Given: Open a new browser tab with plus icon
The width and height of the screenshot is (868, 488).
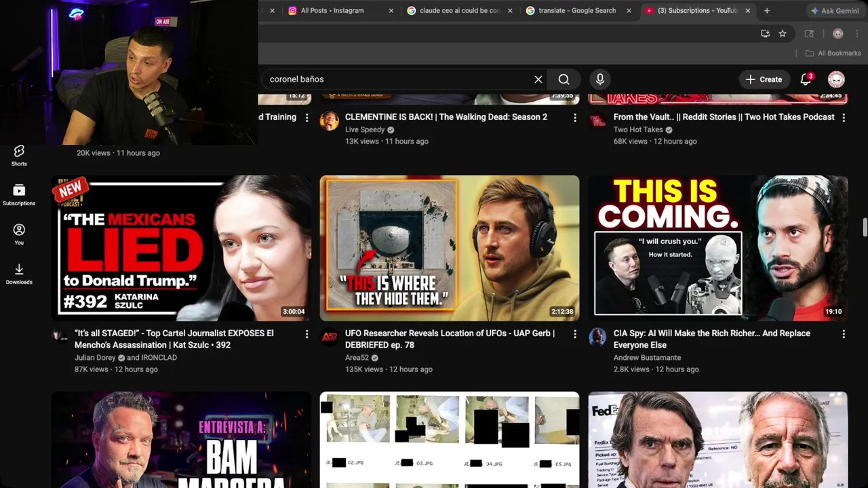Looking at the screenshot, I should 767,11.
